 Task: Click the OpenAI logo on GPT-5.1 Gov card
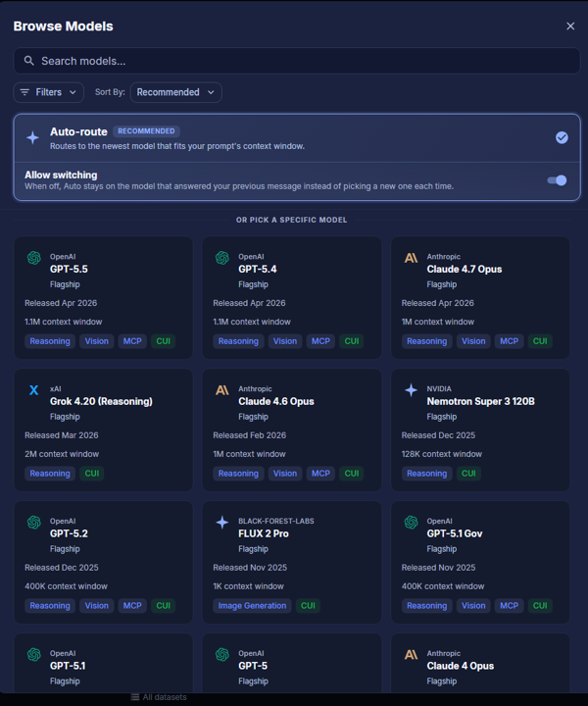pos(411,523)
